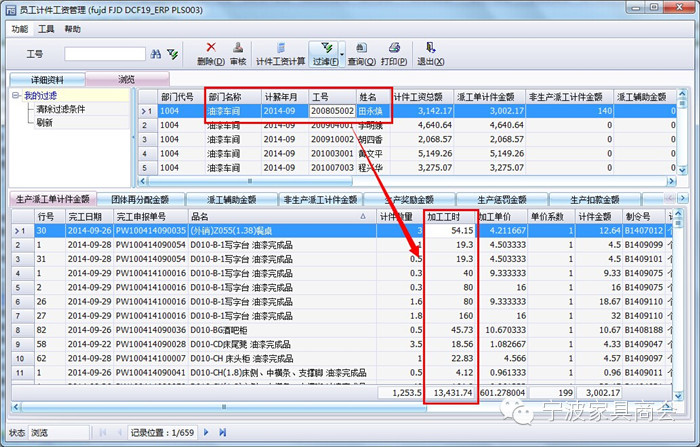Open the 功能 menu
The width and height of the screenshot is (700, 447).
[x=20, y=29]
